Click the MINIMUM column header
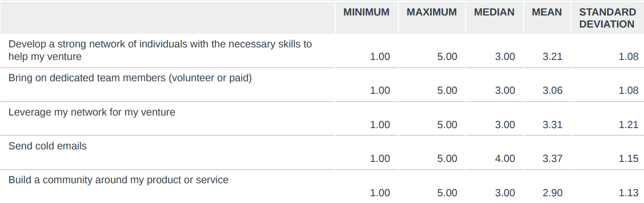The image size is (644, 203). (x=366, y=13)
